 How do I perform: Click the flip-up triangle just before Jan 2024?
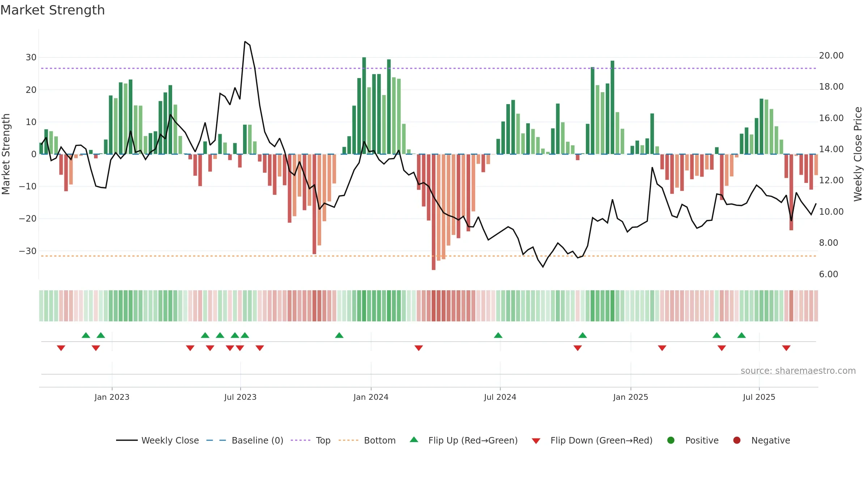click(x=339, y=335)
